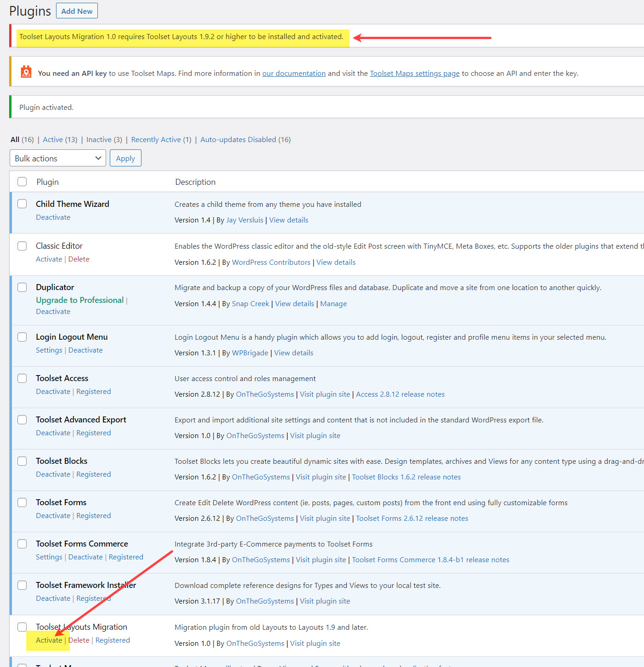
Task: Open the 'our documentation' link
Action: click(x=294, y=74)
